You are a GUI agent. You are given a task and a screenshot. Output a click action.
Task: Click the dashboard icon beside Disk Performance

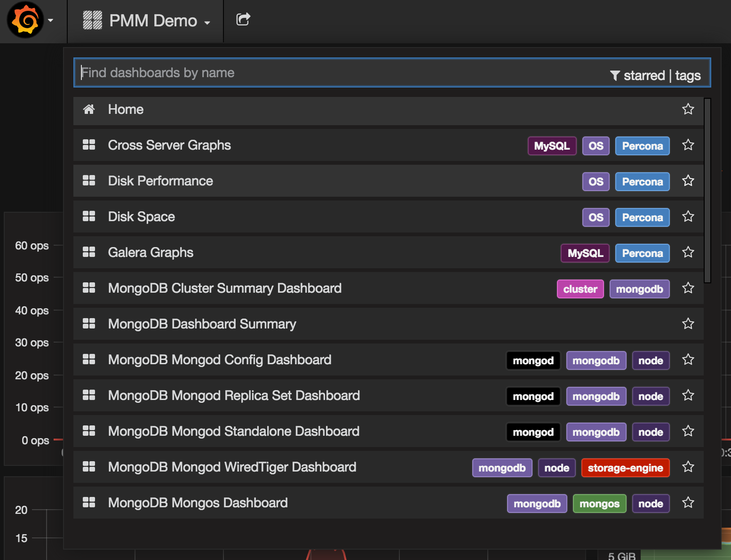pos(89,181)
